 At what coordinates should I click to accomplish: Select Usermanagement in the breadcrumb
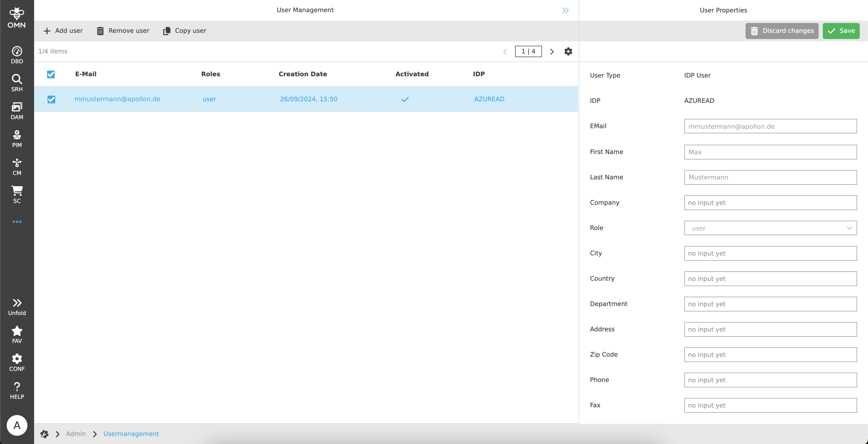click(131, 434)
